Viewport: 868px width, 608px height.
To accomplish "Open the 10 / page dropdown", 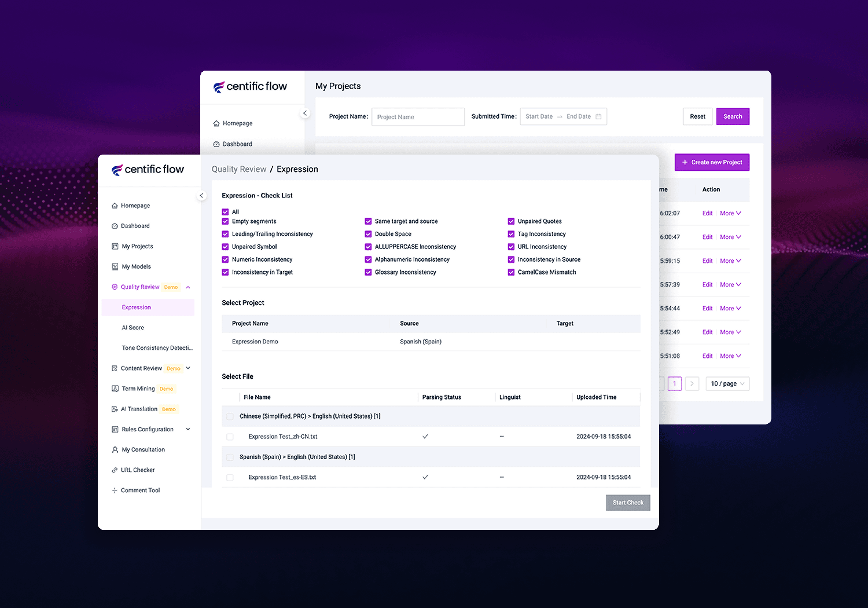I will point(727,383).
